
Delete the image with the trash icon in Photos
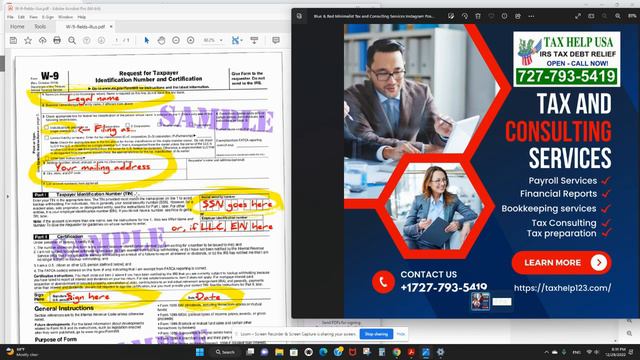point(478,16)
